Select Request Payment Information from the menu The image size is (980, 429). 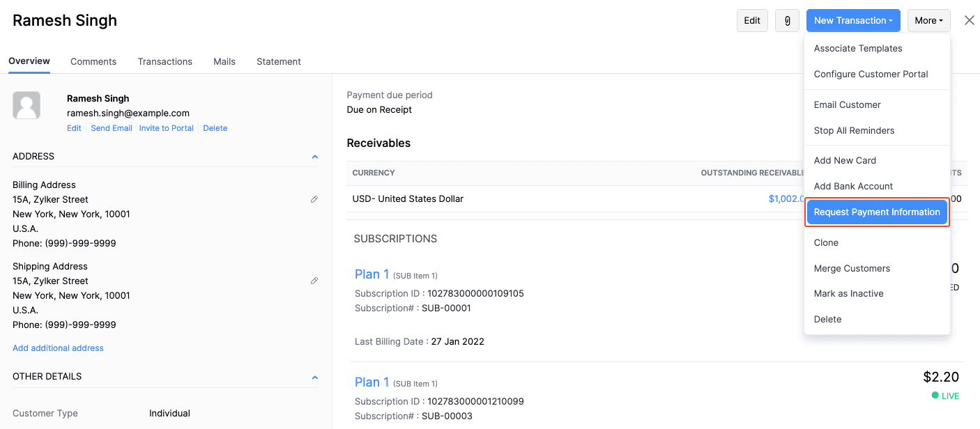click(x=877, y=212)
